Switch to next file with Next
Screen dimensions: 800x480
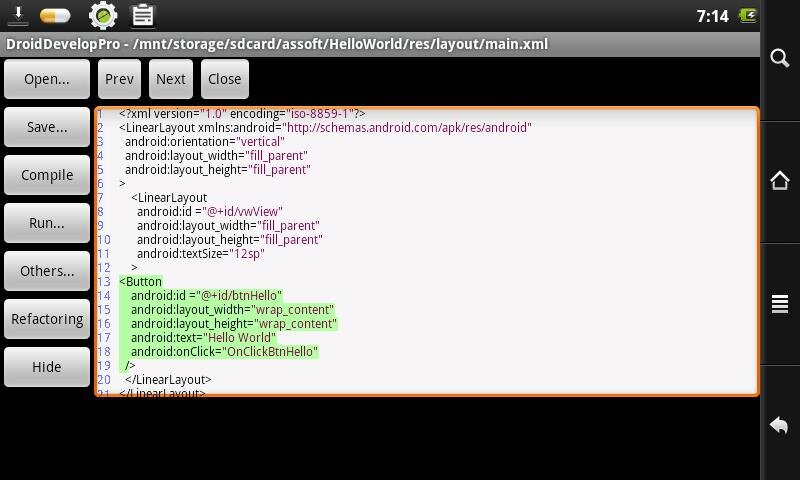coord(171,79)
